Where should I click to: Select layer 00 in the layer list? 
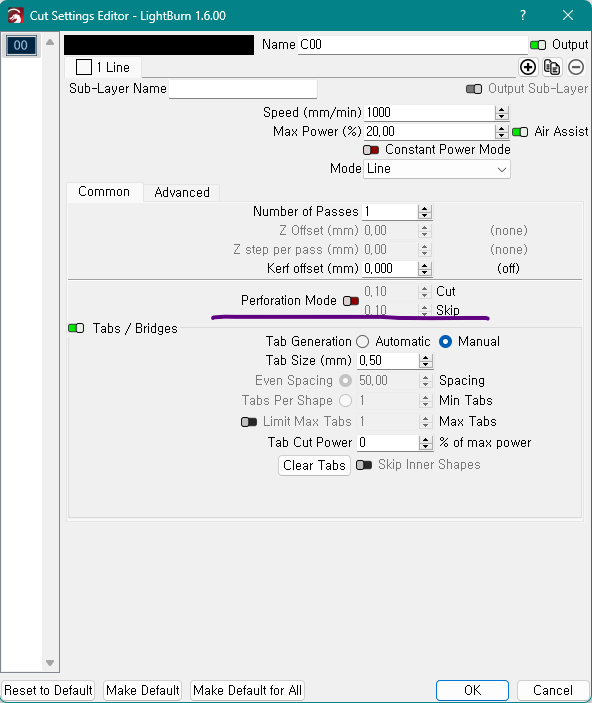(21, 45)
